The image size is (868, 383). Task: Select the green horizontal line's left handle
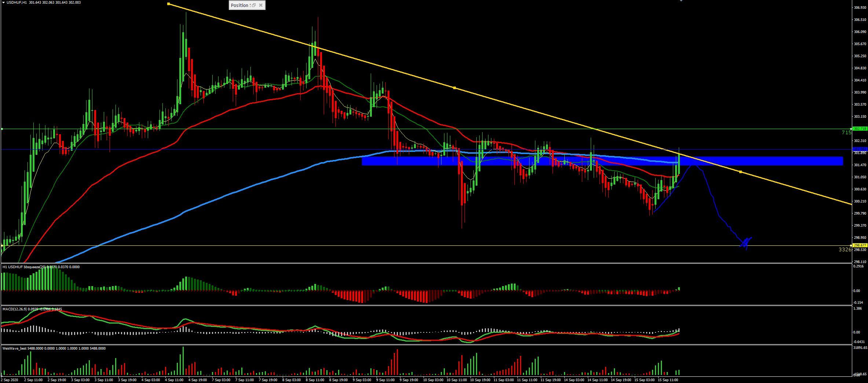[2, 129]
